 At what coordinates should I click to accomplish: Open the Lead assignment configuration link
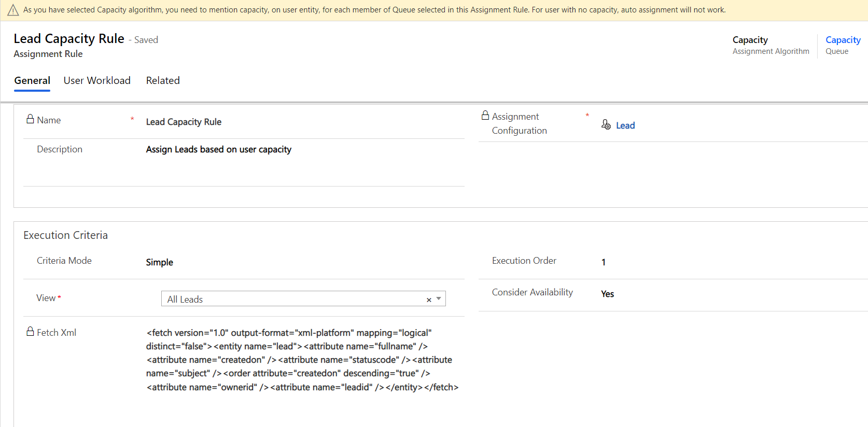tap(625, 125)
